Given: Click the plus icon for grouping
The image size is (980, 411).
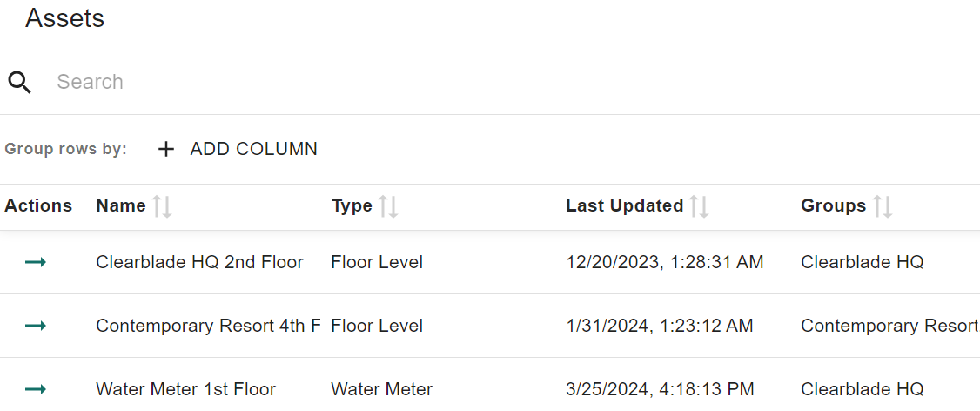Looking at the screenshot, I should [166, 149].
